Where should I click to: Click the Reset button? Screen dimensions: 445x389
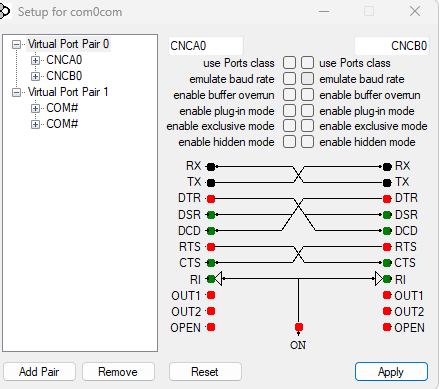click(205, 372)
